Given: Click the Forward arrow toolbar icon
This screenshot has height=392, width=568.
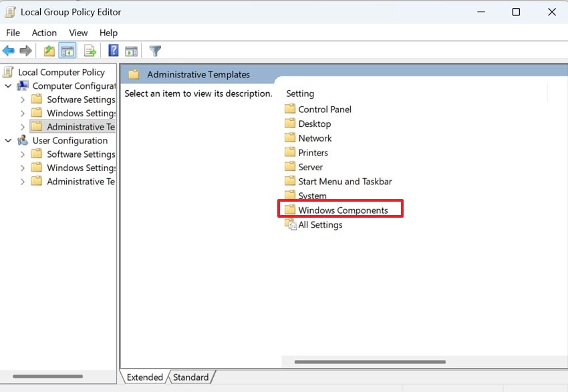Looking at the screenshot, I should (x=25, y=51).
